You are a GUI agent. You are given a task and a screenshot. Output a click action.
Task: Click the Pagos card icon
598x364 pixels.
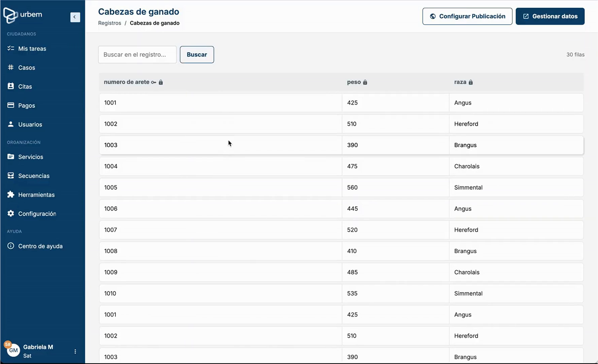pyautogui.click(x=11, y=105)
